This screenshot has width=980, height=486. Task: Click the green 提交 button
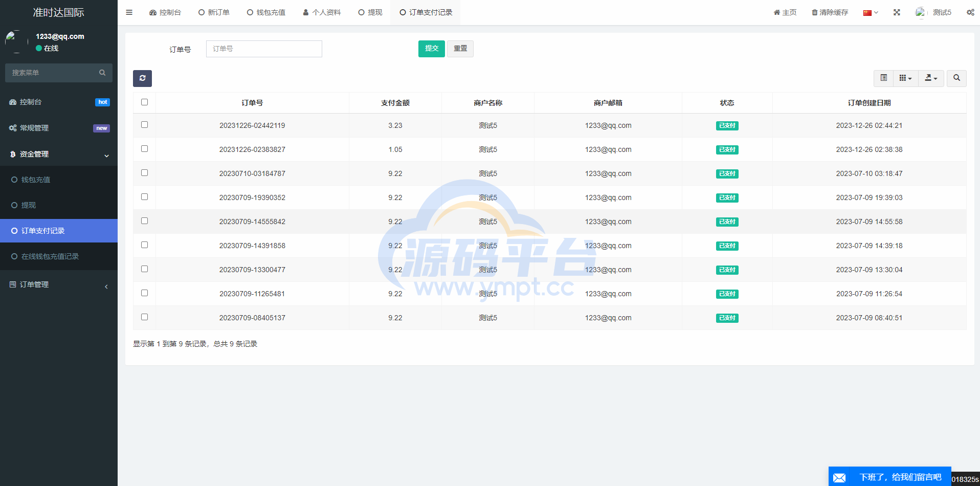pyautogui.click(x=432, y=49)
